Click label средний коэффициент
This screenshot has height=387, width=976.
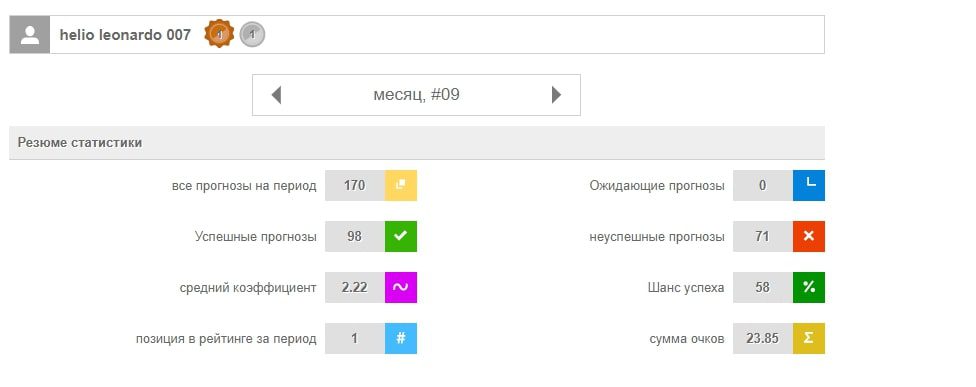(248, 287)
